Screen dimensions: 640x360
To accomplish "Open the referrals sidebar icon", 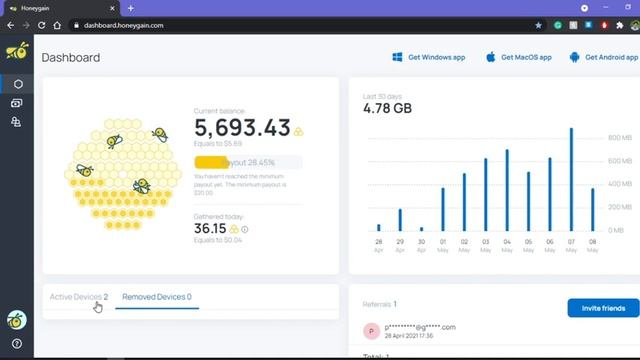I will [x=16, y=122].
